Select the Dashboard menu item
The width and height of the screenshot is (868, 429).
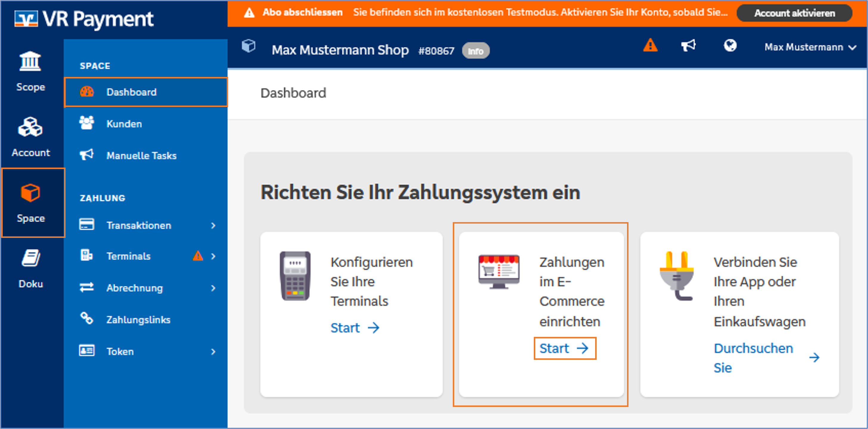pyautogui.click(x=146, y=92)
